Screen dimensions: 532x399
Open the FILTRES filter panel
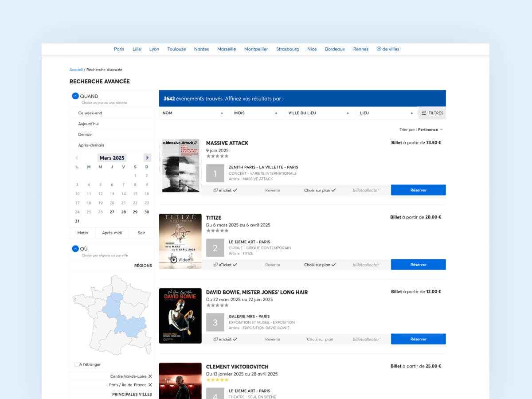tap(432, 113)
